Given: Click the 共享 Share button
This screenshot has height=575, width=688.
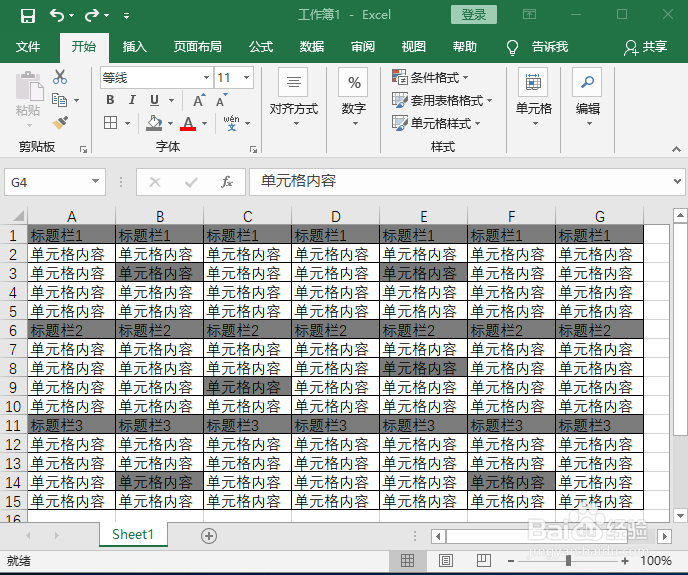Looking at the screenshot, I should point(645,47).
